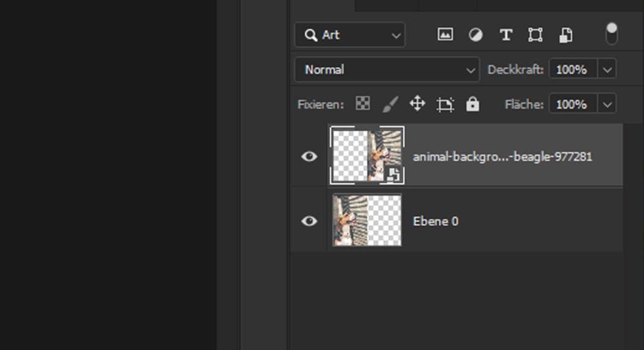Filter layers by adjustment layers icon
The width and height of the screenshot is (644, 350).
[x=476, y=35]
